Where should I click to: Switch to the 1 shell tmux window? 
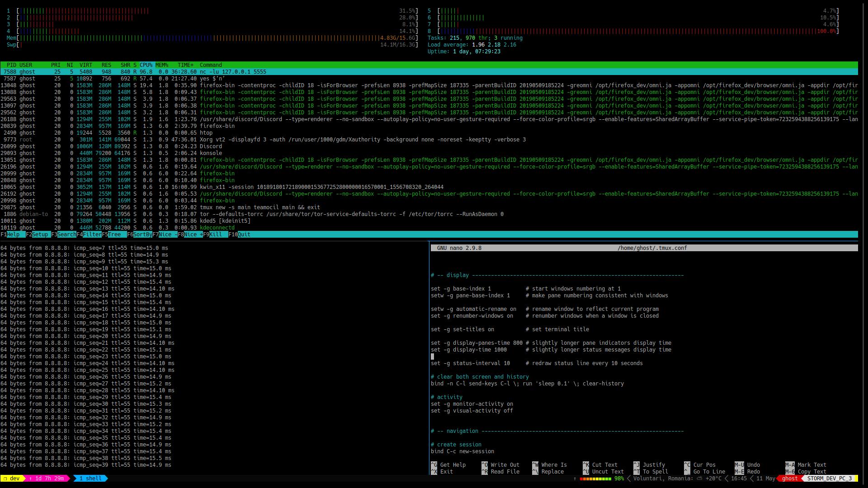tap(90, 478)
